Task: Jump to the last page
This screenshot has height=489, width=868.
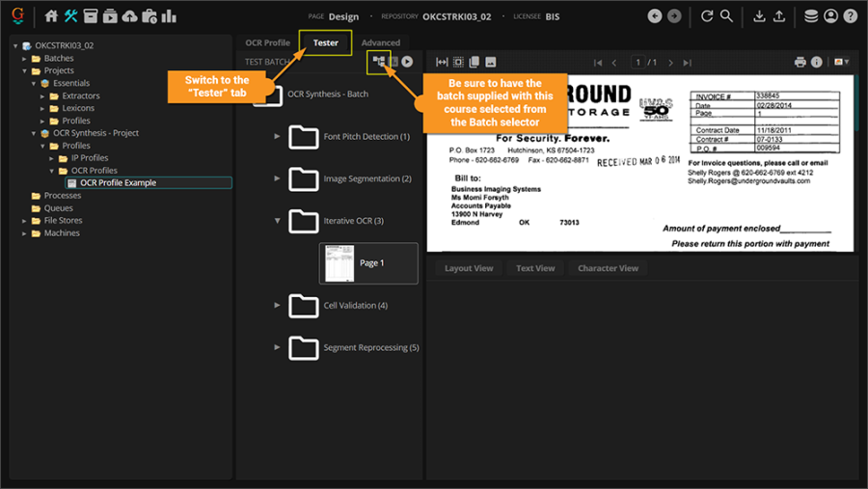Action: [687, 63]
